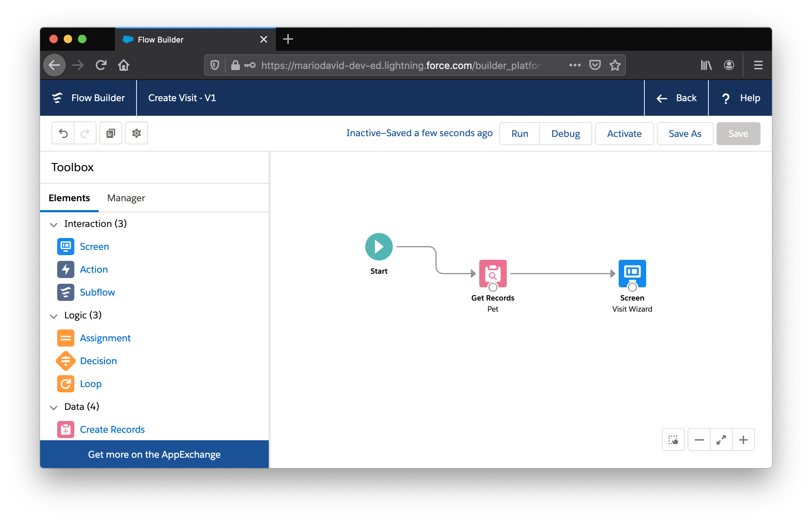Screen dimensions: 812x521
Task: Open the tracking protection shield icon
Action: click(x=214, y=65)
